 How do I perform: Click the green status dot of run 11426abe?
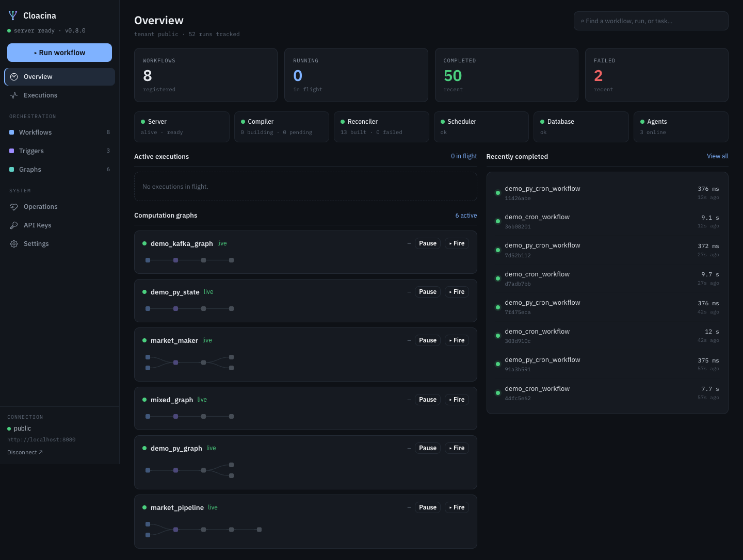[498, 193]
